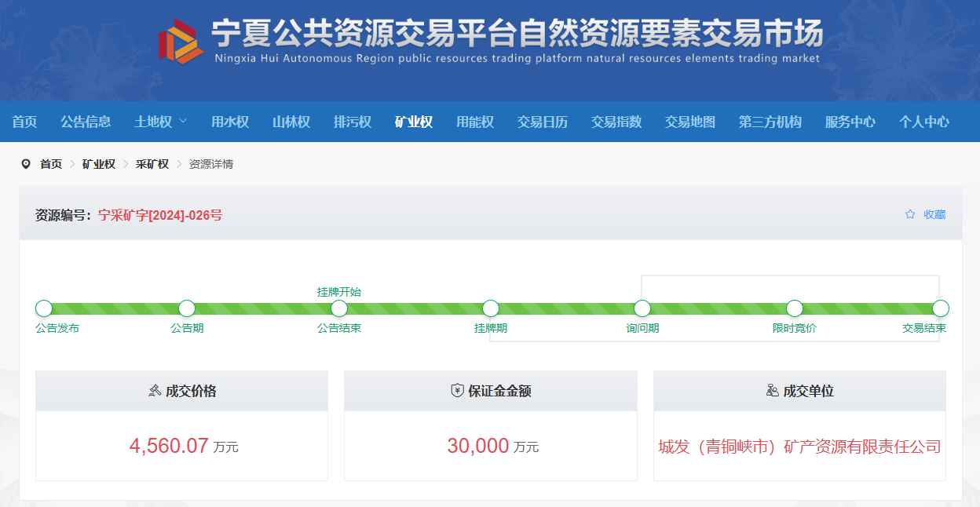Click the location pin icon in breadcrumb
Image resolution: width=980 pixels, height=507 pixels.
pyautogui.click(x=26, y=164)
